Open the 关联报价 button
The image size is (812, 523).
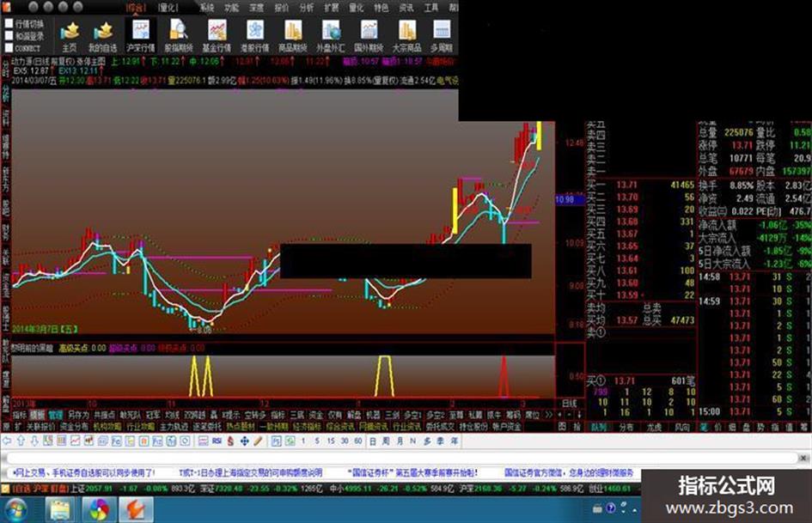click(x=40, y=427)
